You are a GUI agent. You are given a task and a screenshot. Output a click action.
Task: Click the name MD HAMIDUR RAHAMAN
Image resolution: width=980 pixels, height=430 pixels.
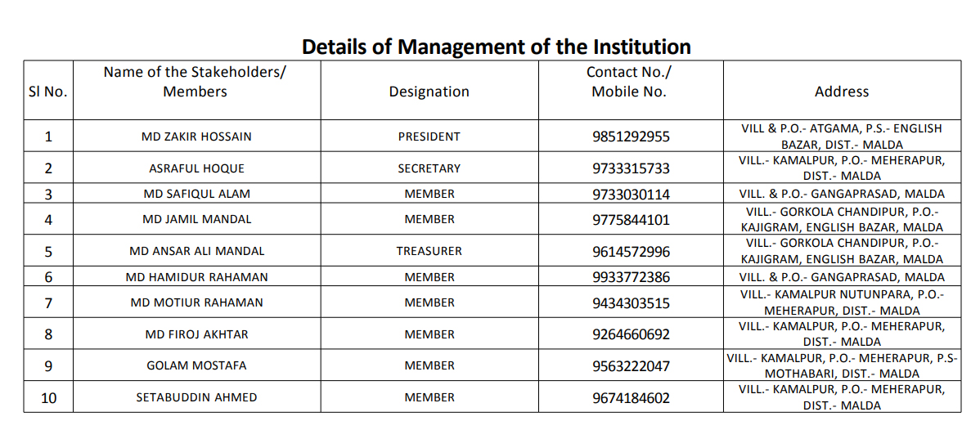point(197,277)
